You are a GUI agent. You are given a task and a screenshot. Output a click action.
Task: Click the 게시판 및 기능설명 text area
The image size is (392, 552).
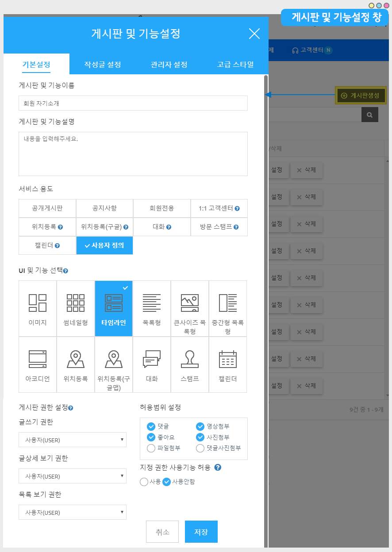pos(133,153)
